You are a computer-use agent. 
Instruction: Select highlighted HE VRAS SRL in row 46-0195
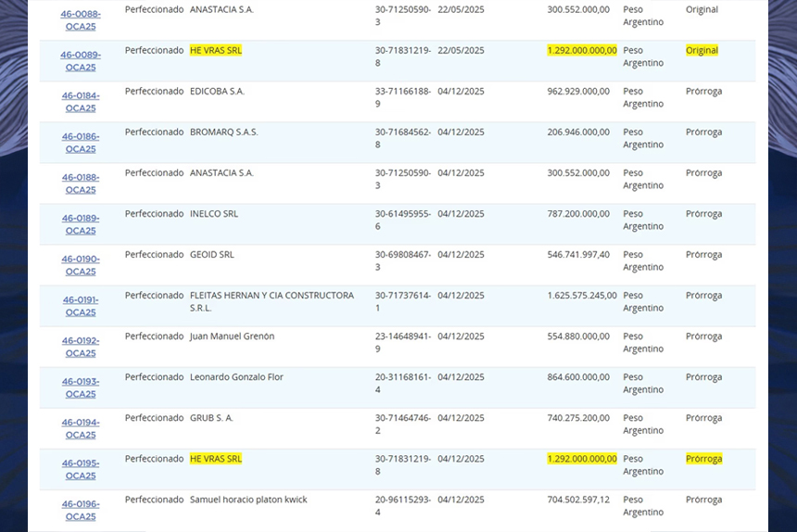(x=216, y=459)
